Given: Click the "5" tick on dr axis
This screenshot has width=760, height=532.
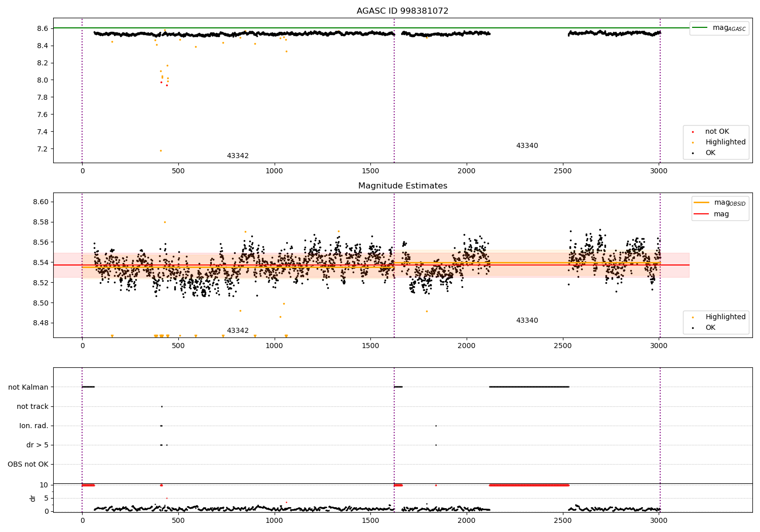Looking at the screenshot, I should coord(47,499).
